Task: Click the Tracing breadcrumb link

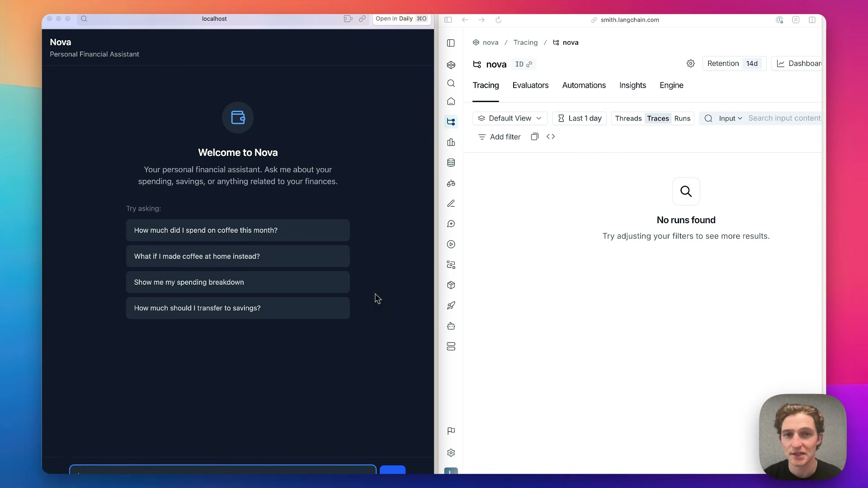Action: 525,42
